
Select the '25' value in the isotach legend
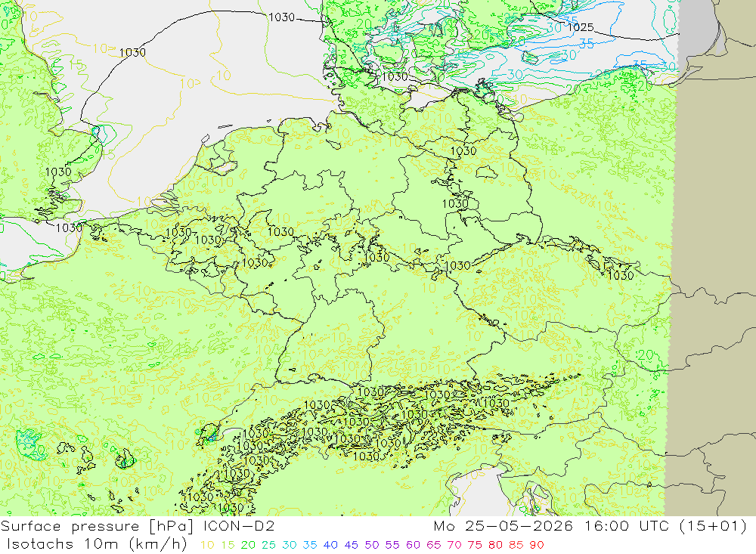pyautogui.click(x=268, y=545)
